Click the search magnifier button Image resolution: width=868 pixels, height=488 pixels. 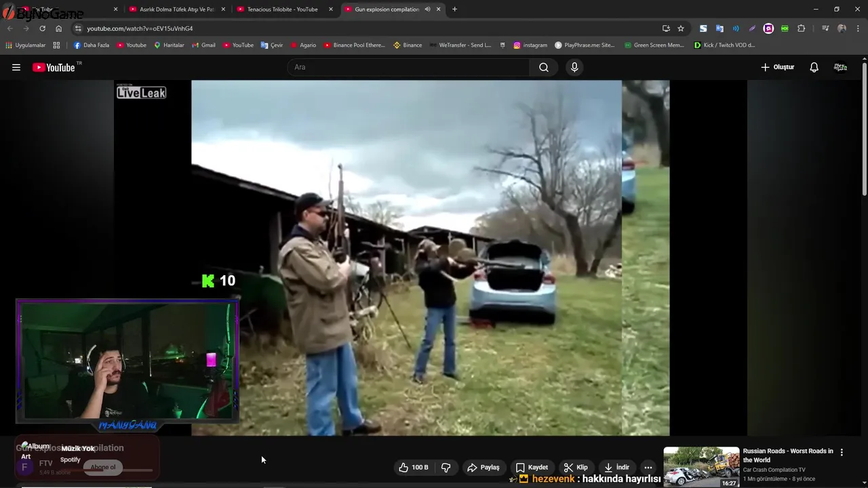point(544,67)
